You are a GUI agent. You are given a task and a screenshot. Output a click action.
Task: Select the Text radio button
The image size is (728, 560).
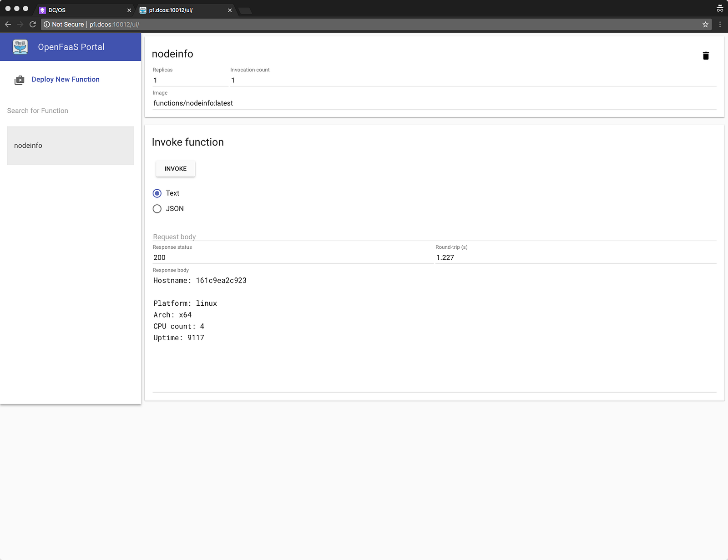[x=157, y=193]
